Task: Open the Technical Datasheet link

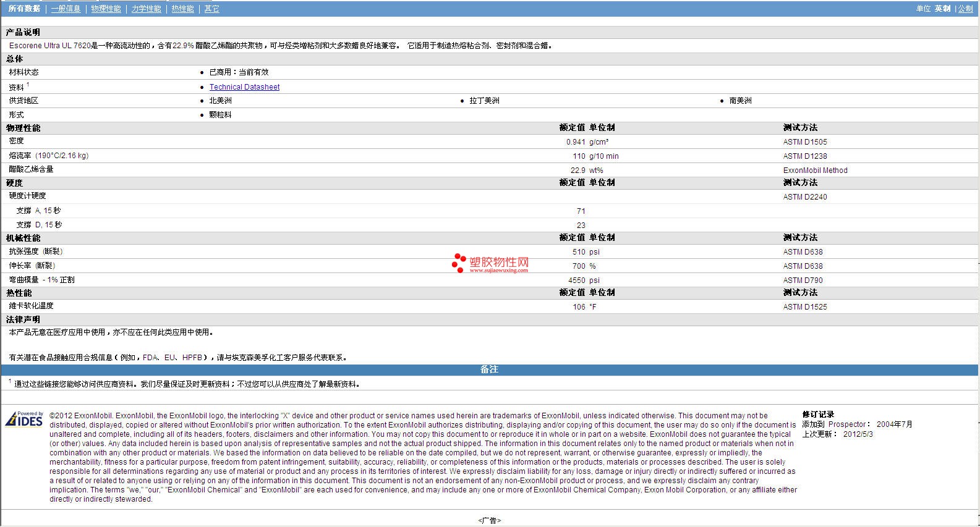Action: (244, 87)
